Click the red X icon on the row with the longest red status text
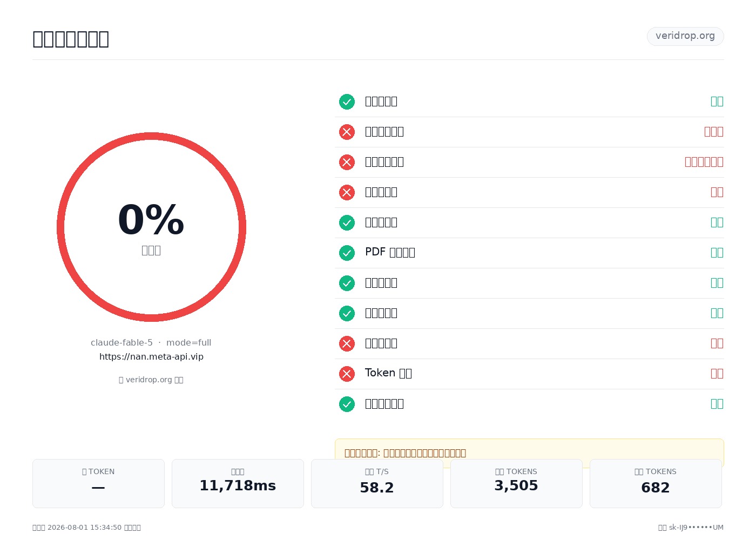 click(x=347, y=162)
